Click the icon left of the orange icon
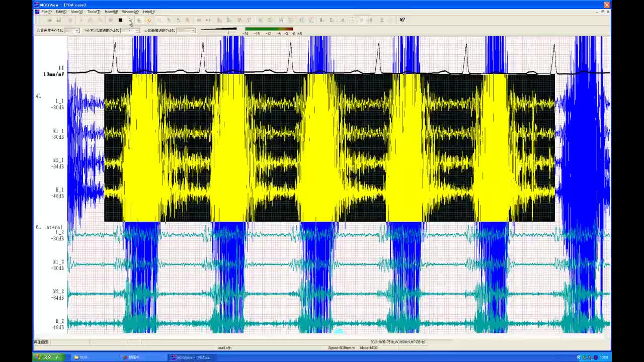Screen dimensions: 644x362 coord(139,20)
